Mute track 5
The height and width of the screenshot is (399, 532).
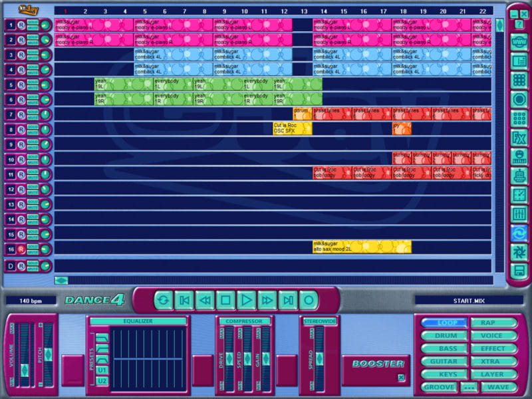33,87
